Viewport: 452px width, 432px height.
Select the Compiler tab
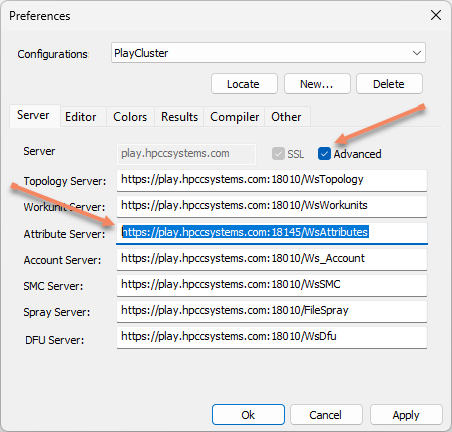coord(234,117)
